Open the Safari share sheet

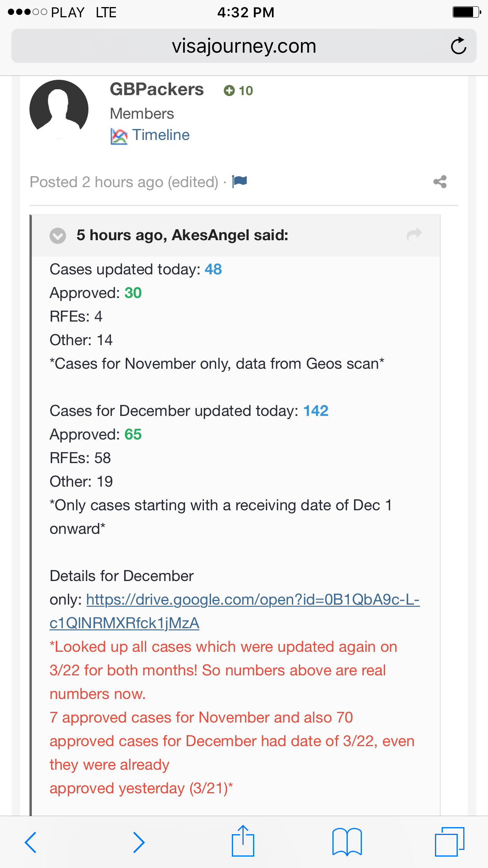(x=243, y=841)
